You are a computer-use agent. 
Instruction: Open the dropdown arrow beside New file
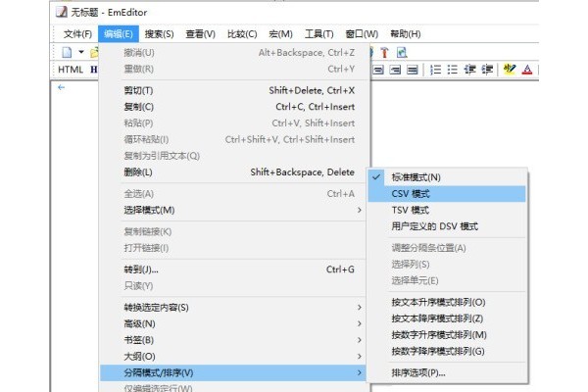click(81, 52)
